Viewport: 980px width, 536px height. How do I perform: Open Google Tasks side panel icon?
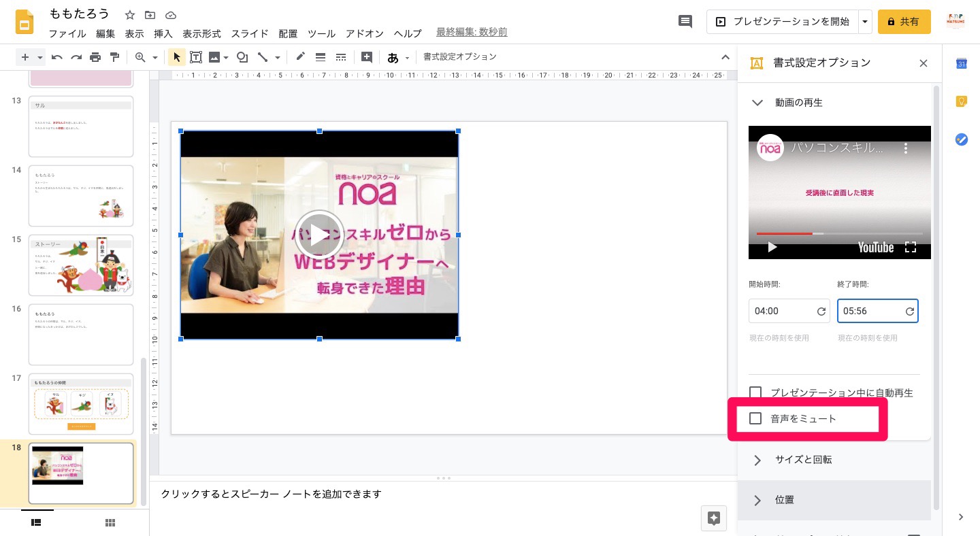962,139
